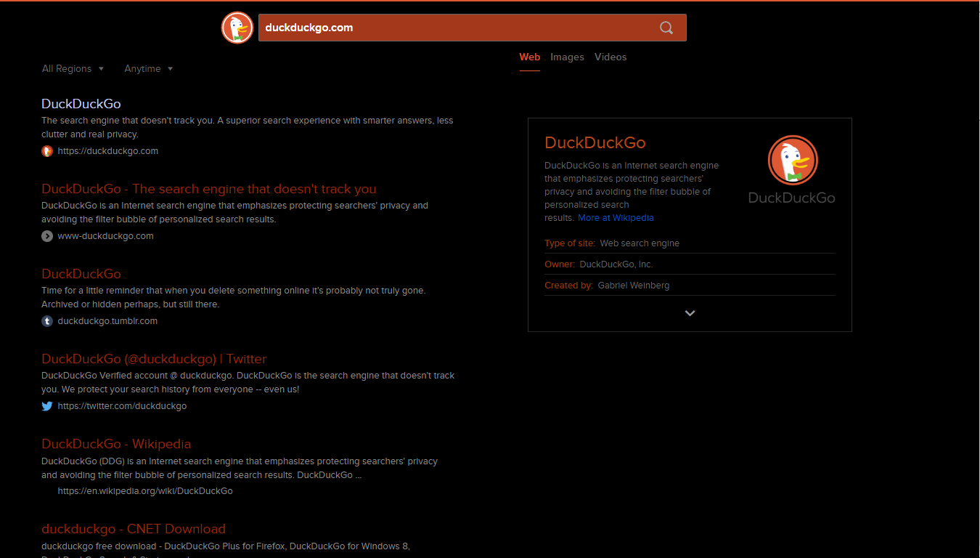Click the More at Wikipedia link
The image size is (980, 558).
click(x=616, y=218)
